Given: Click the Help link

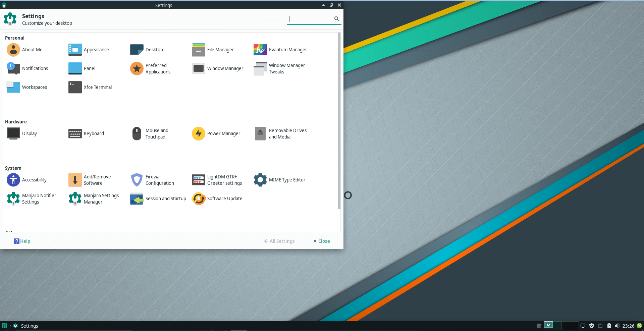Looking at the screenshot, I should pos(22,241).
